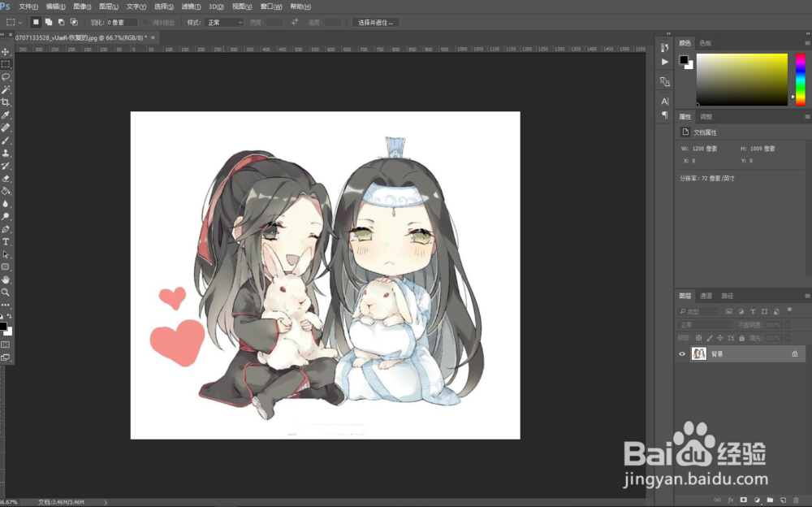Select the Dodge tool

(6, 216)
